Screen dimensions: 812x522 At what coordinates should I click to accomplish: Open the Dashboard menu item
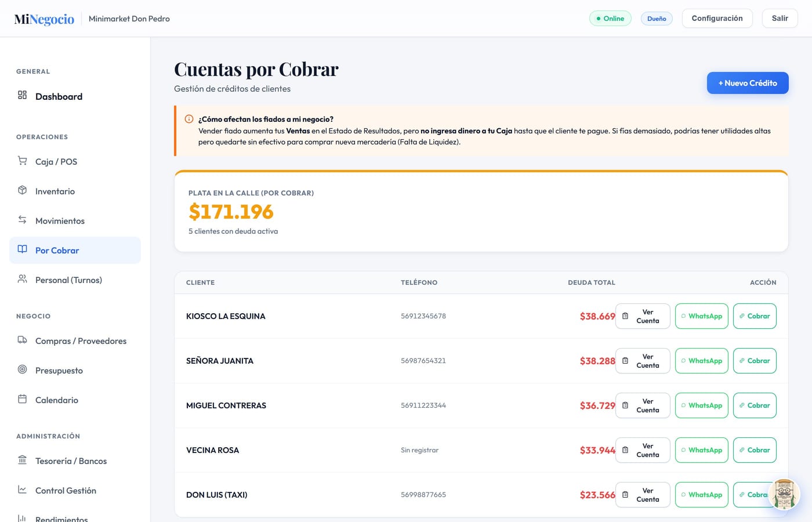click(75, 96)
